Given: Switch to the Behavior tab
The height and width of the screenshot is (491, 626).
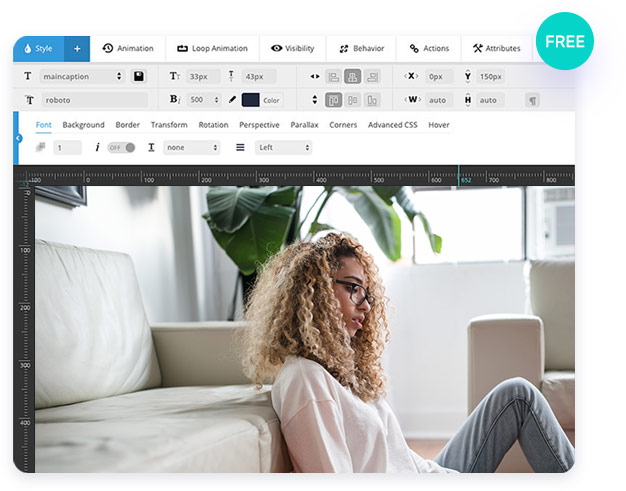Looking at the screenshot, I should (361, 49).
